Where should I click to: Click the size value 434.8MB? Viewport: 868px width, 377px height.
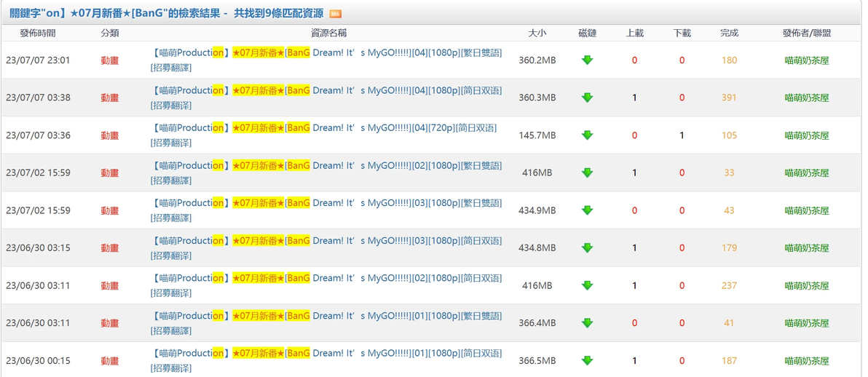click(x=537, y=248)
